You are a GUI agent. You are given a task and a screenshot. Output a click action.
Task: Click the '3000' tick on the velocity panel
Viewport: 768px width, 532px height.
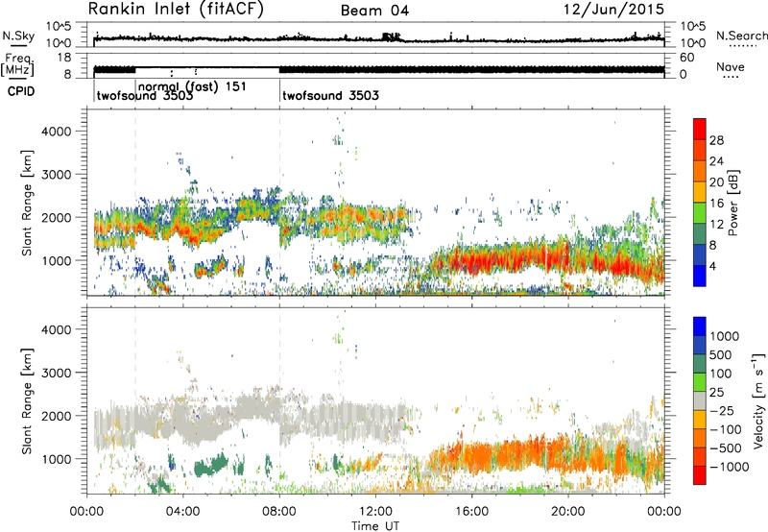pos(56,374)
